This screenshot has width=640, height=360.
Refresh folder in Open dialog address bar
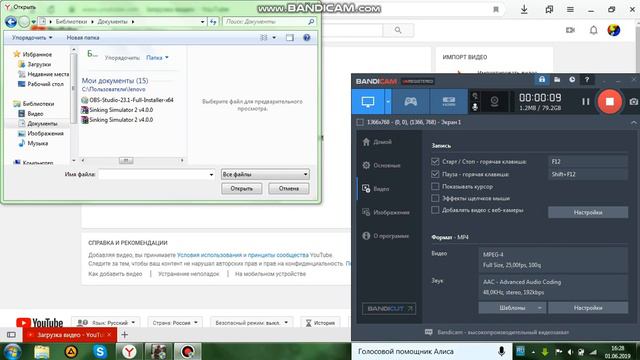pyautogui.click(x=213, y=22)
